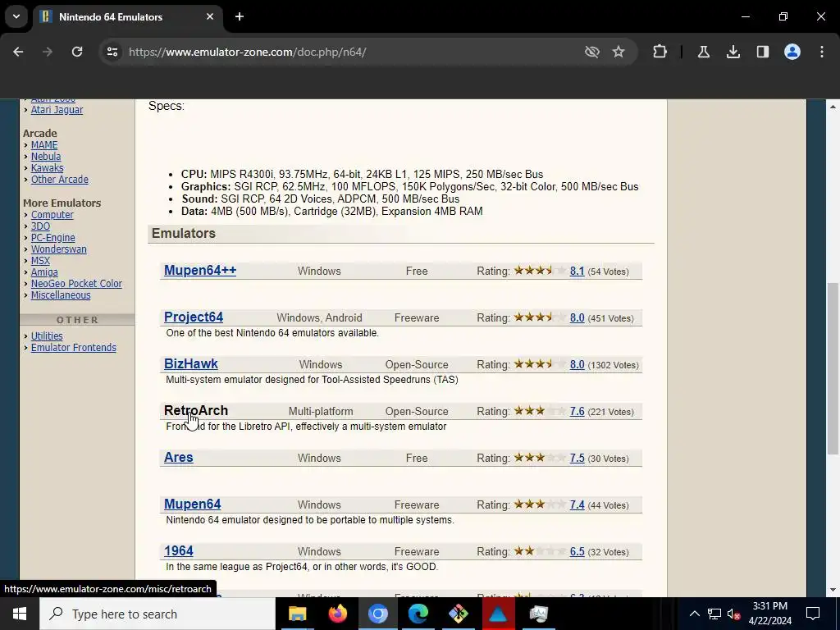Open the MSX emulators link
Image resolution: width=840 pixels, height=630 pixels.
(x=40, y=261)
